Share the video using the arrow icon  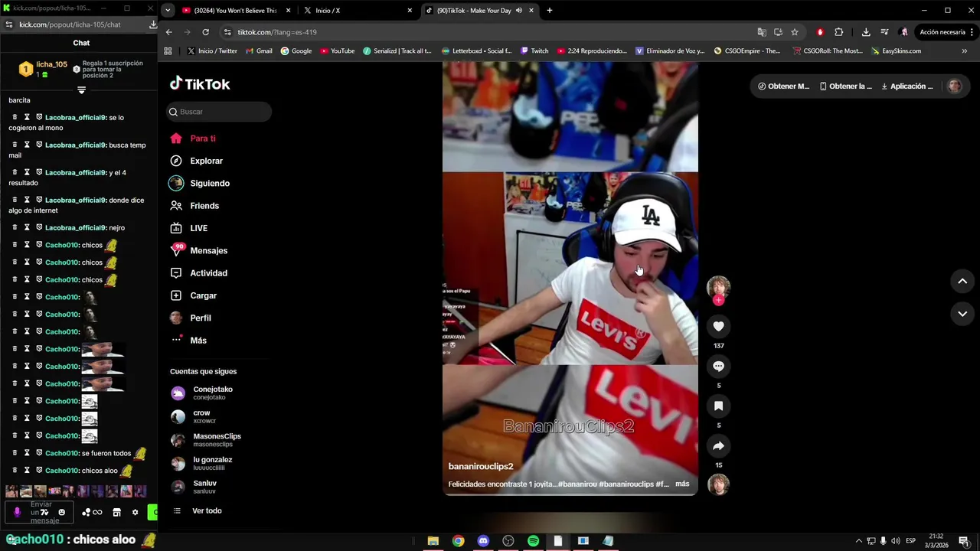pos(718,446)
